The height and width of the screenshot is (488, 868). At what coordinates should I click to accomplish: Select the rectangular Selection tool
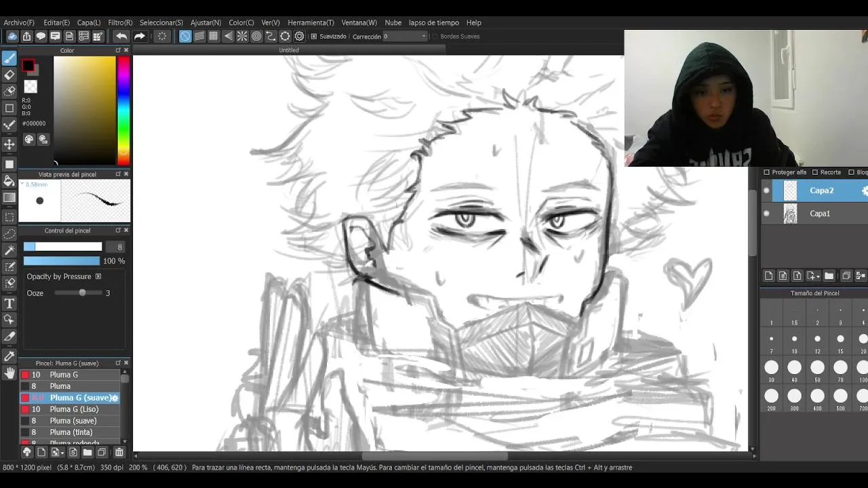coord(9,218)
